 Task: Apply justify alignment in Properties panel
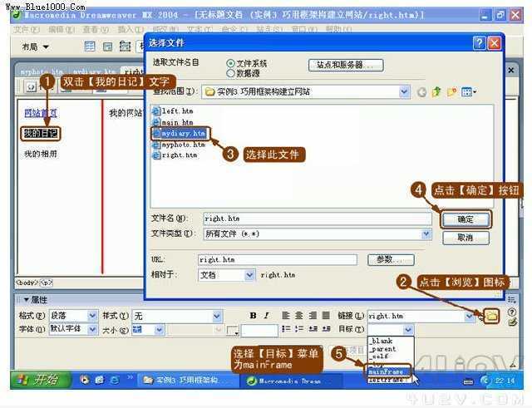point(326,316)
